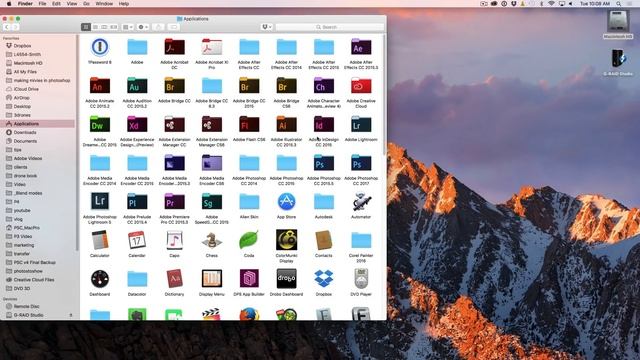Click the Applications window vertical scrollbar
Image resolution: width=640 pixels, height=360 pixels.
[384, 95]
